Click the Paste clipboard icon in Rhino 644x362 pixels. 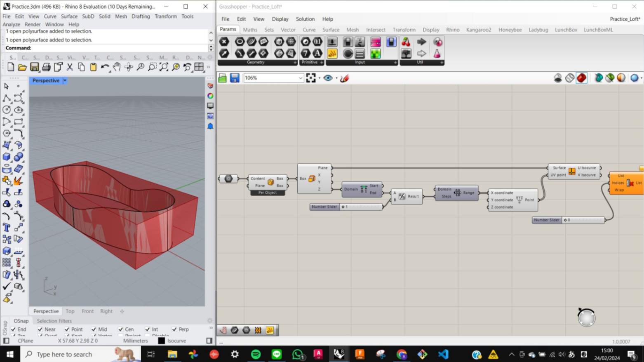(93, 67)
